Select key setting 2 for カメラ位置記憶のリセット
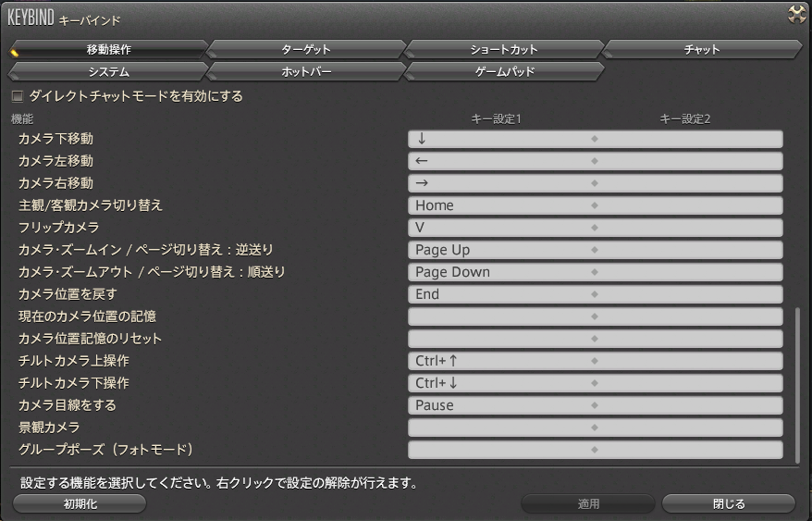The width and height of the screenshot is (812, 521). [689, 339]
